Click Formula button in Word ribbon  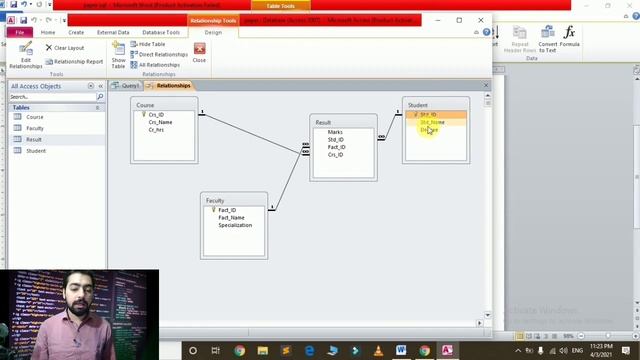click(x=569, y=37)
